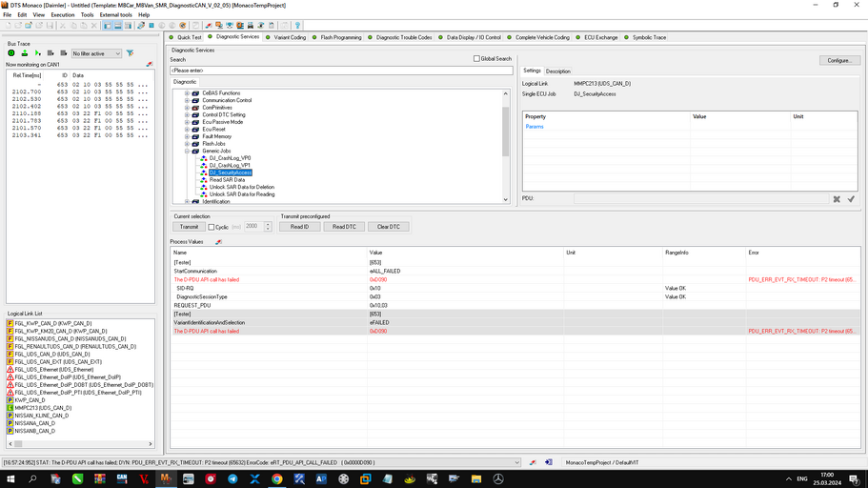Discard the PDU with the X icon
Viewport: 868px width, 488px height.
point(837,199)
